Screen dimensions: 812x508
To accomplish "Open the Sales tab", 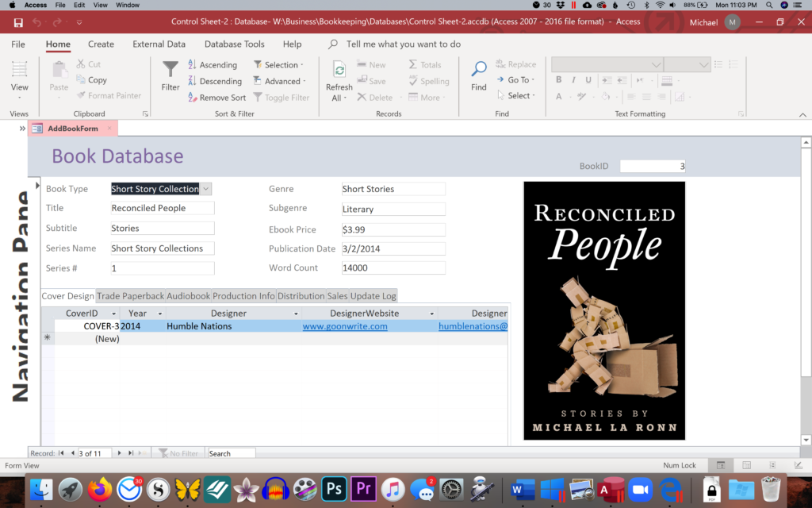I will (337, 296).
